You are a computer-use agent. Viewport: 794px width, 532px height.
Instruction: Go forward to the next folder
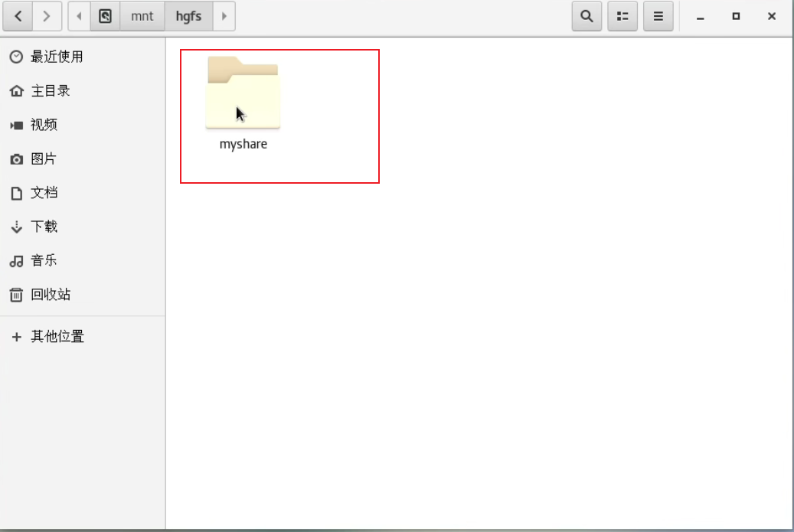coord(47,16)
